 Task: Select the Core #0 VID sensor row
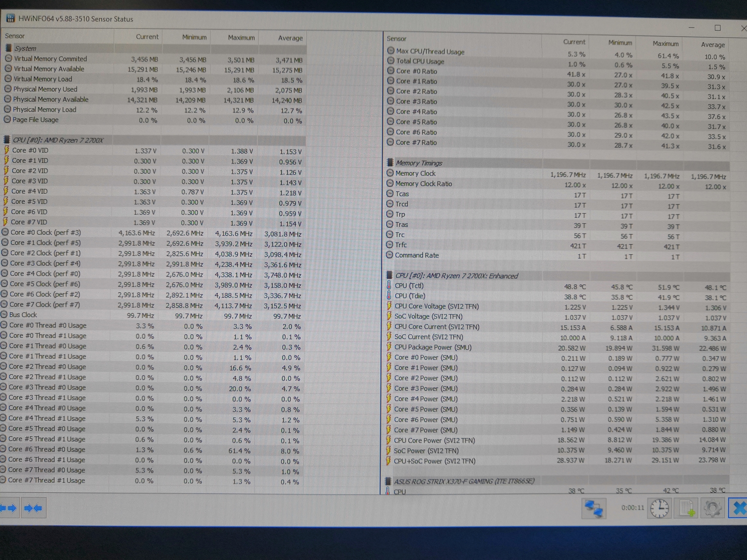point(30,151)
